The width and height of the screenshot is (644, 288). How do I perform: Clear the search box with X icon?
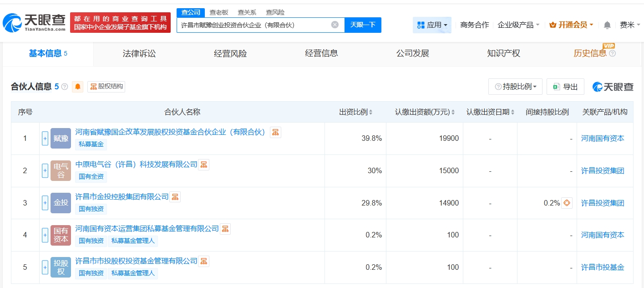point(335,25)
